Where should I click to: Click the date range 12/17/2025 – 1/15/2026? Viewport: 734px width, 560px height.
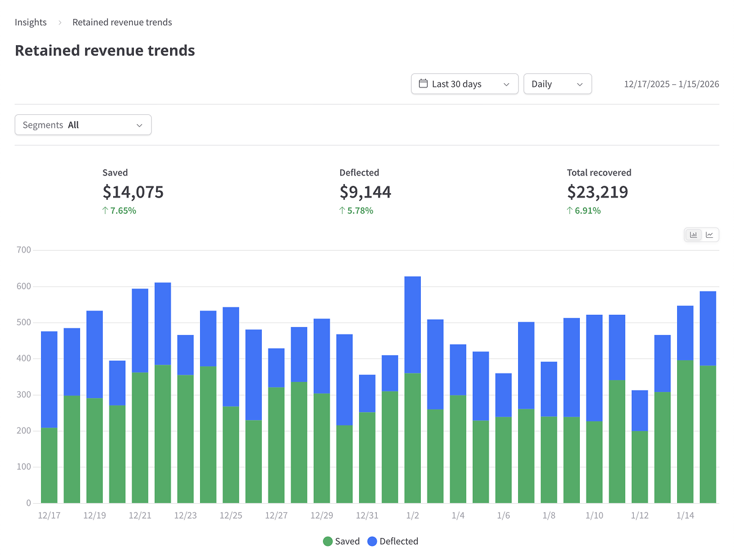point(671,84)
